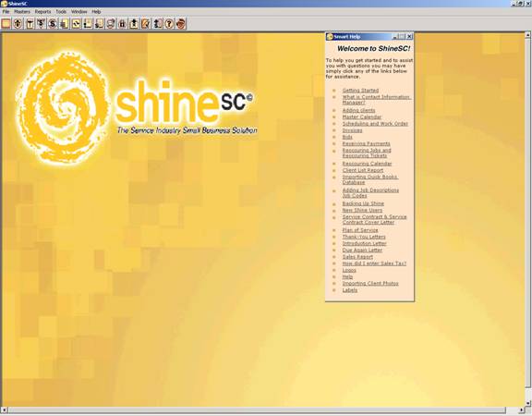Open the Reports menu
This screenshot has height=416, width=532.
42,11
